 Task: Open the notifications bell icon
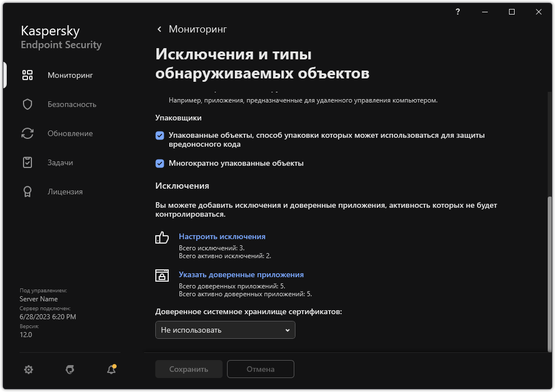coord(110,370)
